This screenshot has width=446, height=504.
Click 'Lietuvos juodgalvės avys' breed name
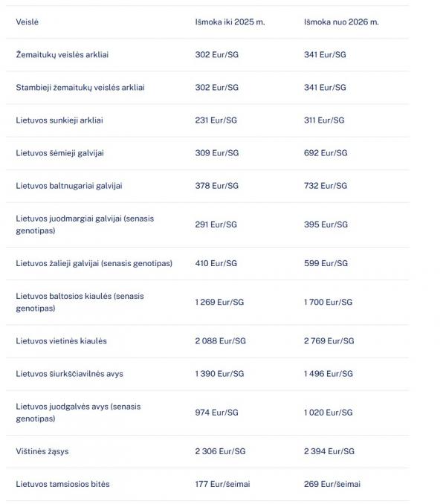(x=78, y=413)
